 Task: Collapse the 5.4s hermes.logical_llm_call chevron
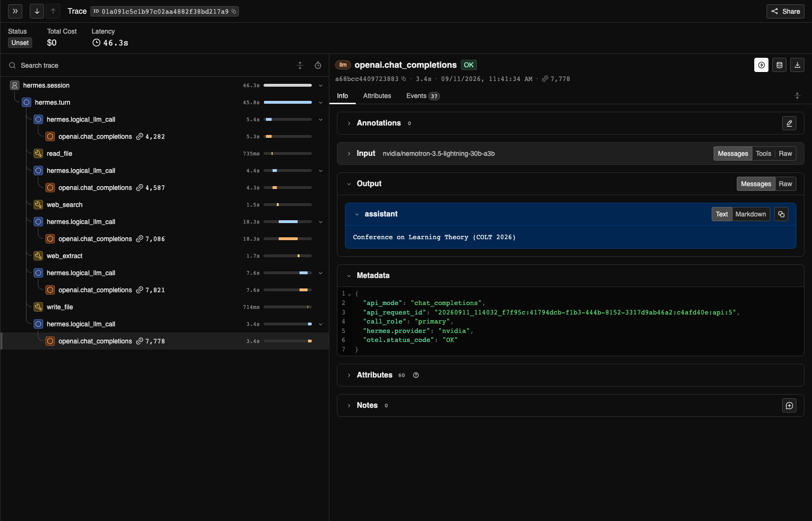(320, 120)
